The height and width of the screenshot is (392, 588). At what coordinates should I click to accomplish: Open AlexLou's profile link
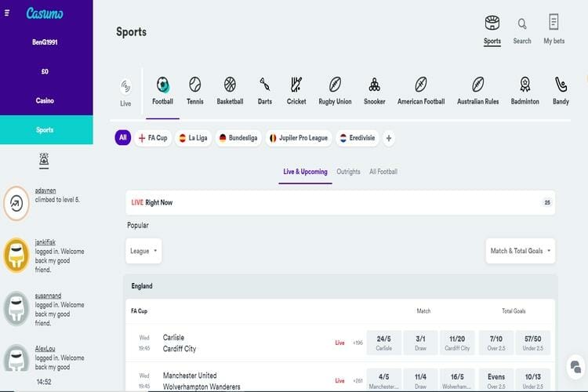[45, 349]
